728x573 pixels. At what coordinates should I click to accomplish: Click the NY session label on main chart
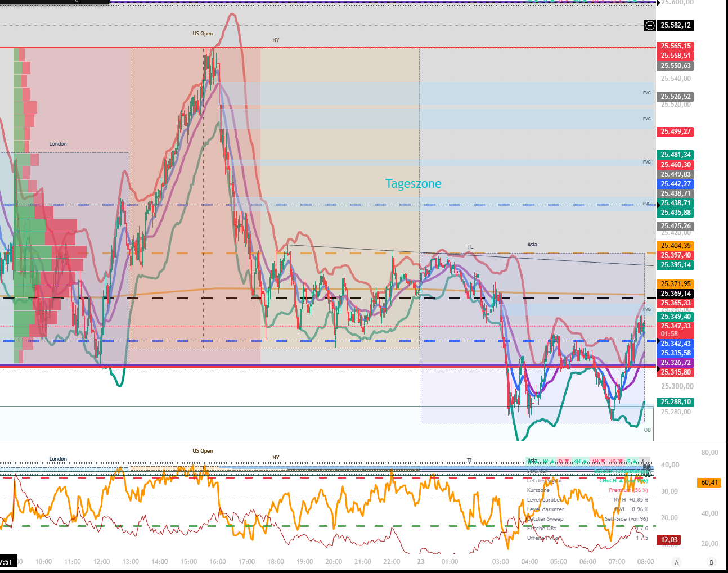coord(276,40)
